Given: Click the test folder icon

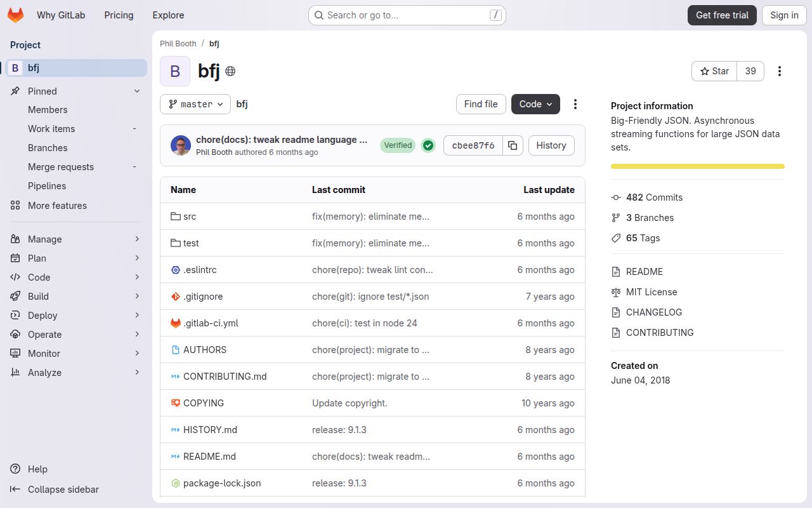Looking at the screenshot, I should pyautogui.click(x=176, y=243).
